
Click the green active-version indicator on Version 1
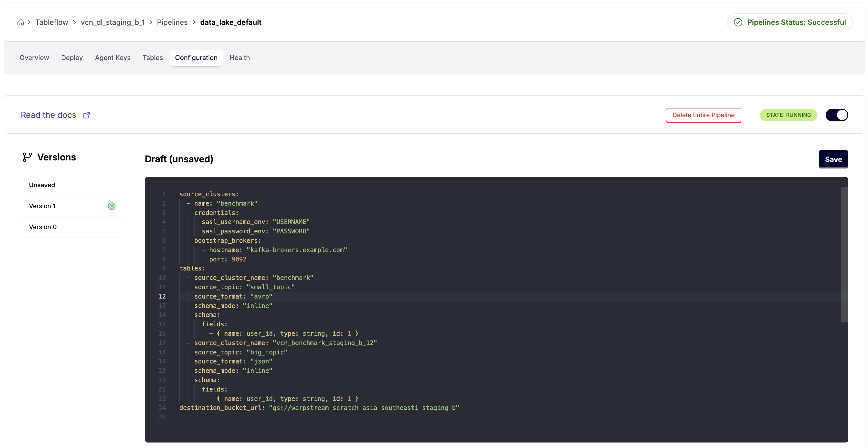[111, 206]
